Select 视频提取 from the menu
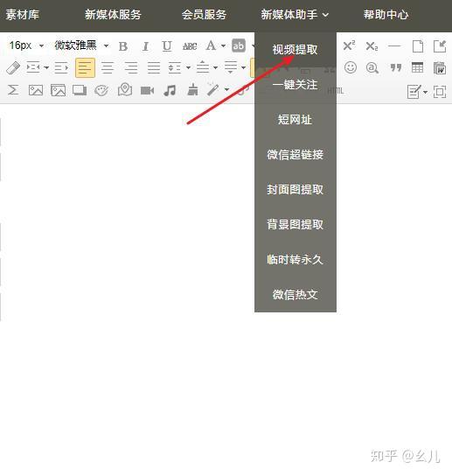Viewport: 452px width, 476px height. [x=296, y=50]
